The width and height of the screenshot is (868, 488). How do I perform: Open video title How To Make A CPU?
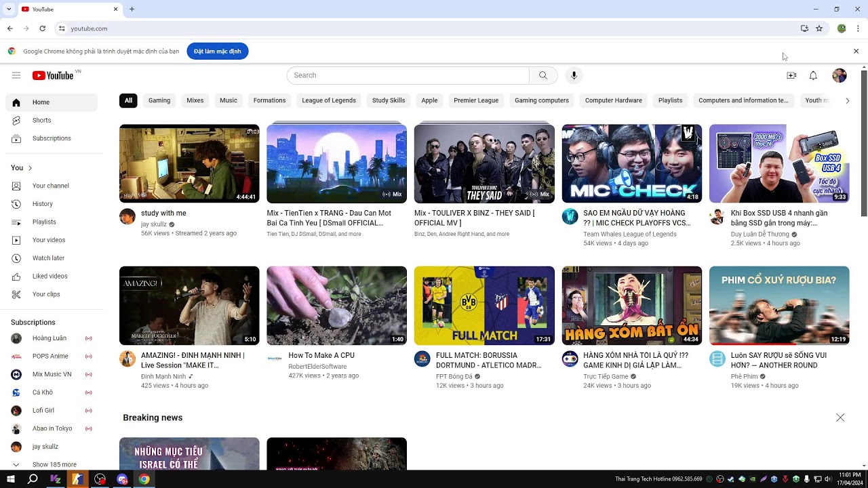[x=321, y=355]
